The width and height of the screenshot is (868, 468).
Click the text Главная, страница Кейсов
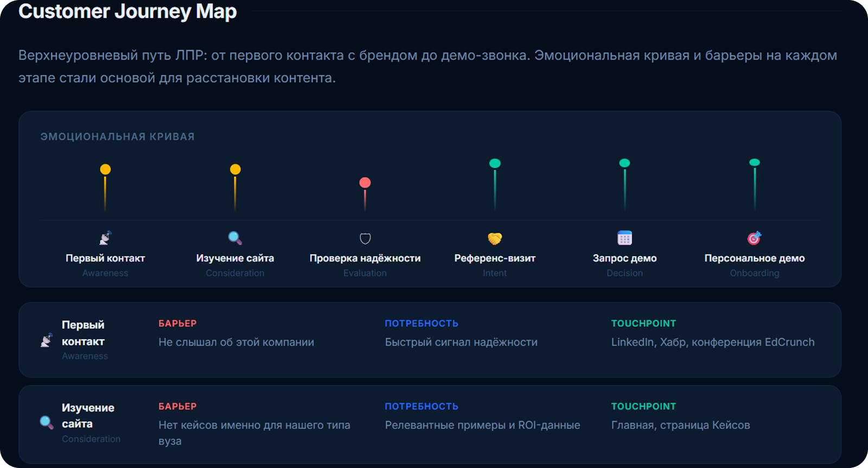click(680, 425)
